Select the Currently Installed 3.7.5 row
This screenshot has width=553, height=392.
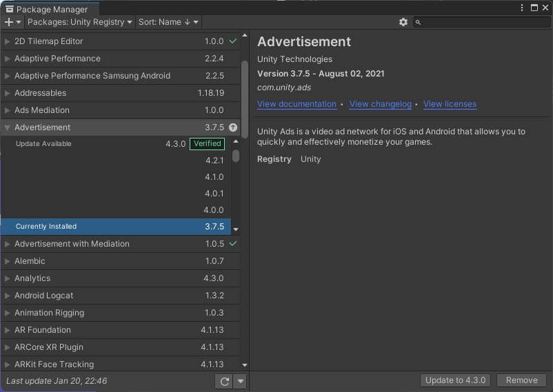pos(116,227)
